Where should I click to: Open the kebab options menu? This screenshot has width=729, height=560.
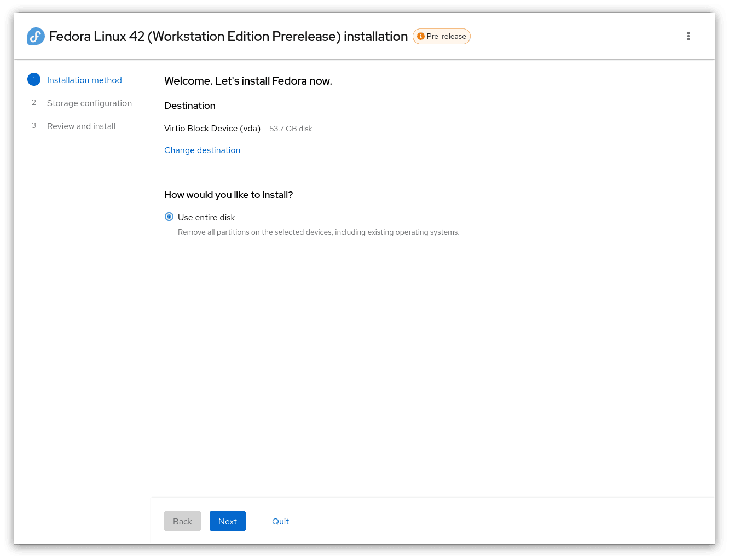688,36
